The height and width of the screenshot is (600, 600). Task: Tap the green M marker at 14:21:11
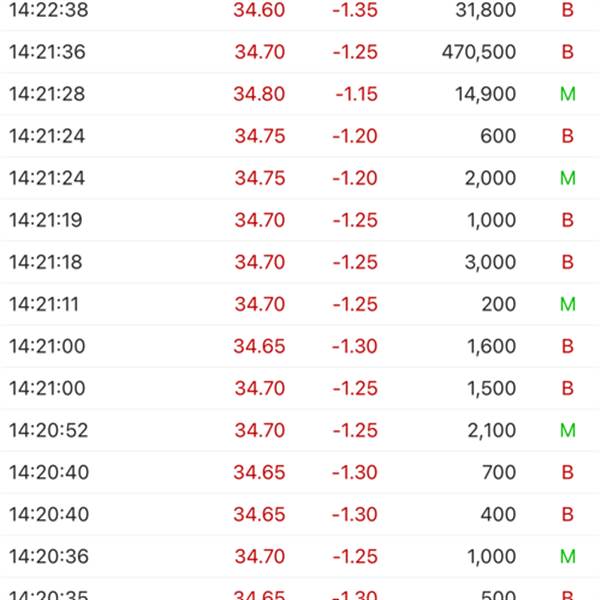(x=567, y=304)
